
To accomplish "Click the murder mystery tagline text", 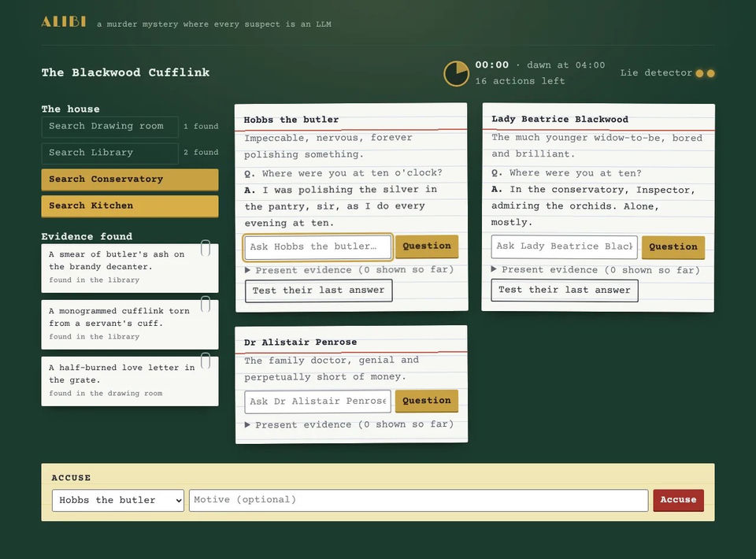I will coord(214,24).
